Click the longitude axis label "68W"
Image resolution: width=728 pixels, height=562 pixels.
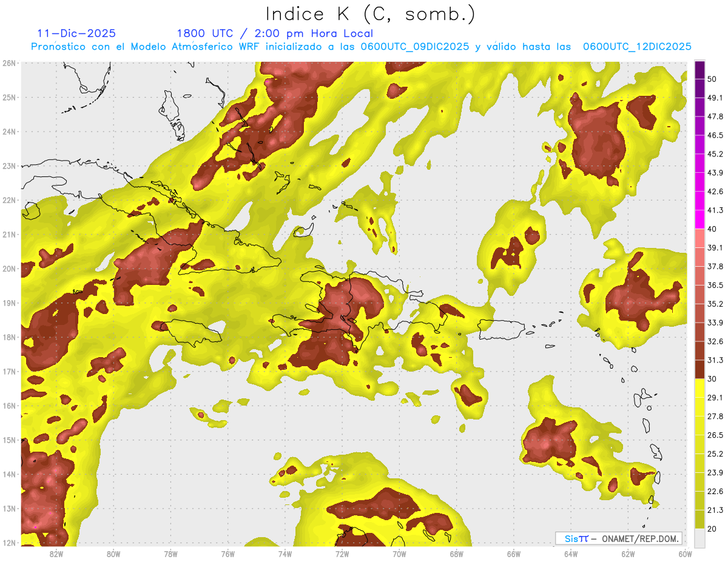pyautogui.click(x=457, y=554)
